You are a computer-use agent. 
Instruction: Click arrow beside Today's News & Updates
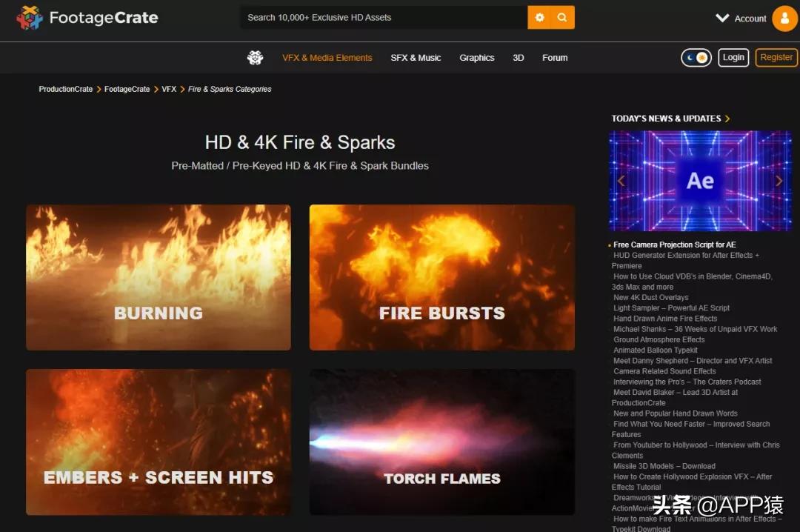(x=727, y=119)
